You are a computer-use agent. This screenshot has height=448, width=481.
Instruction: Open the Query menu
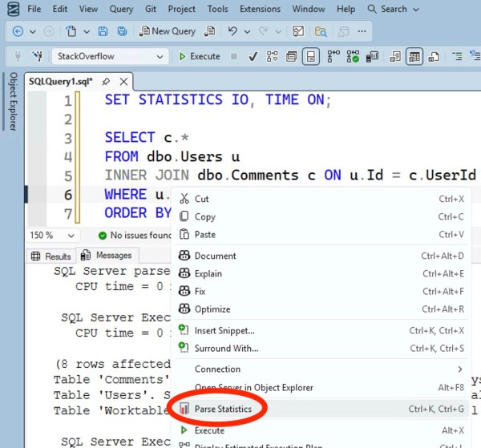122,9
